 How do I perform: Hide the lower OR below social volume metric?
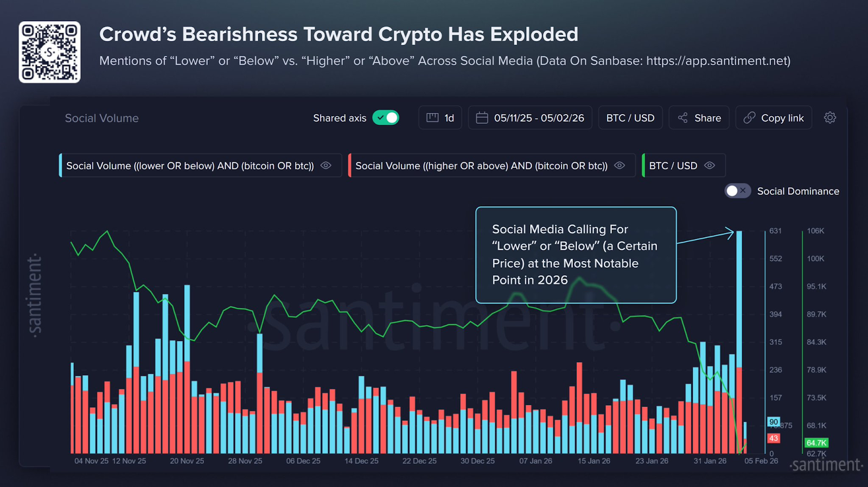[325, 166]
